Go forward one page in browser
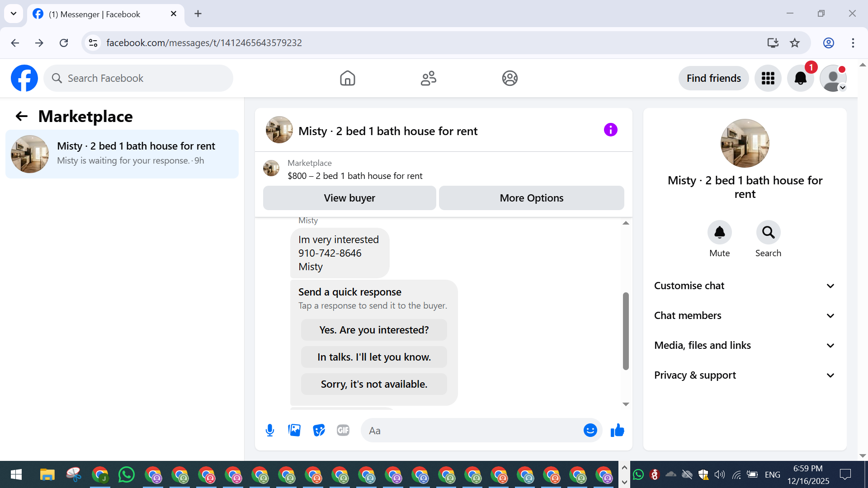Viewport: 868px width, 488px height. [x=39, y=43]
